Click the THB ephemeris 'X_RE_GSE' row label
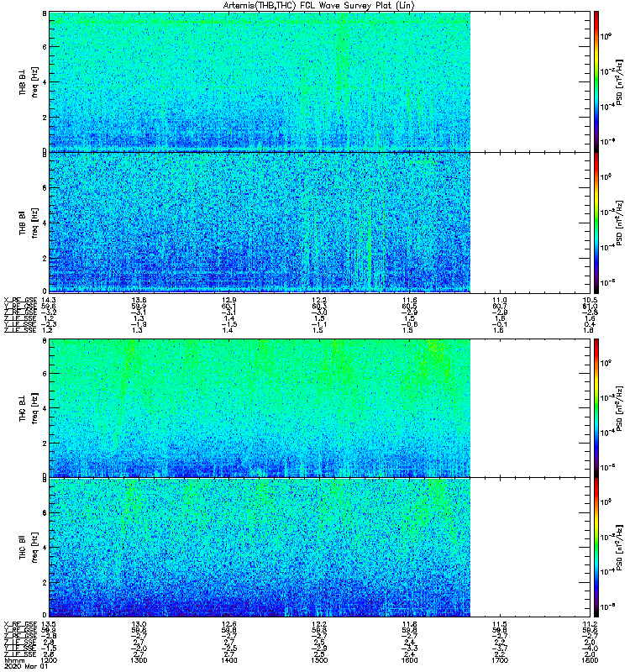 coord(20,300)
